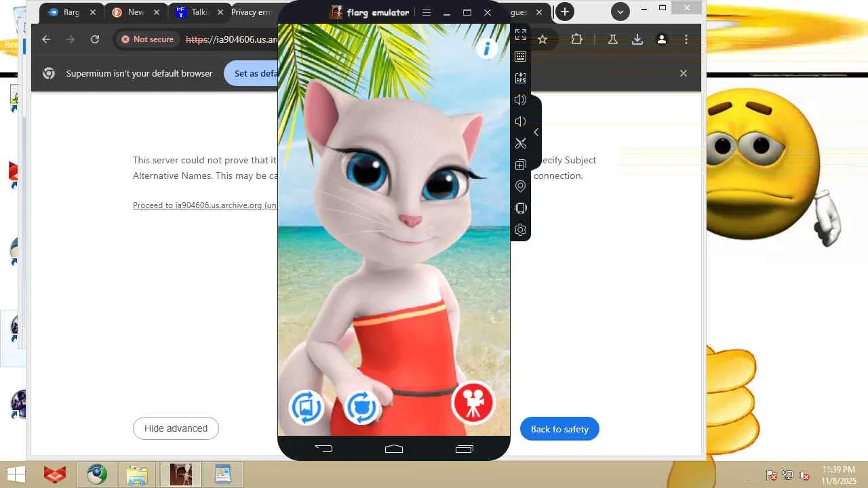Click the network tray icon
This screenshot has height=488, width=868.
[x=788, y=475]
